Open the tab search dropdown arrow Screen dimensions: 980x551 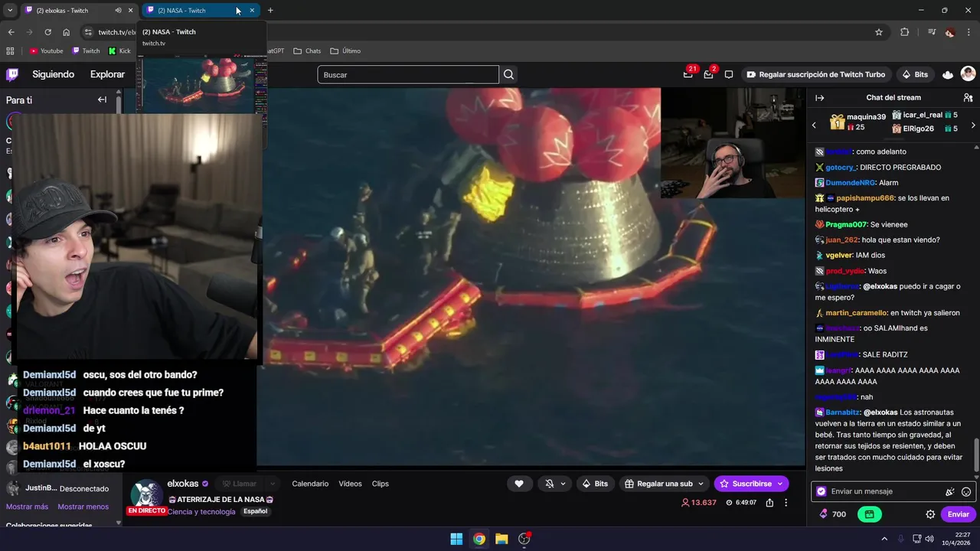coord(10,11)
